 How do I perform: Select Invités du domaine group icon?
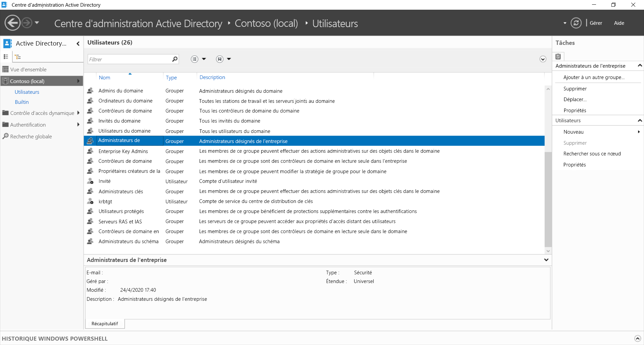click(90, 121)
